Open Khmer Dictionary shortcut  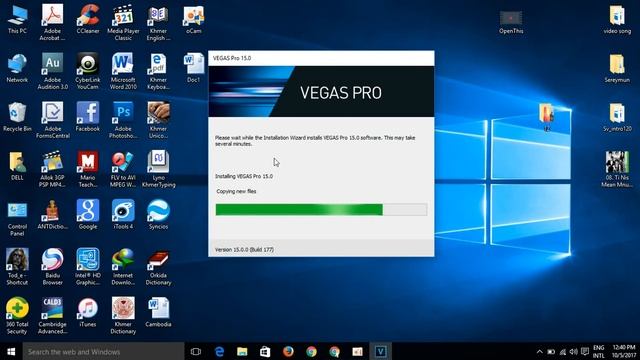click(x=123, y=316)
